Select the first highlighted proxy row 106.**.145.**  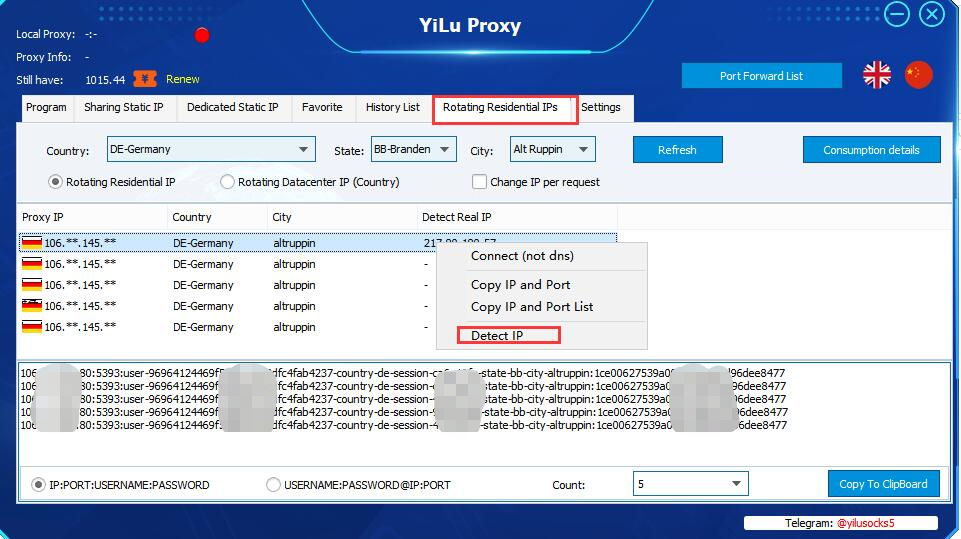(317, 243)
